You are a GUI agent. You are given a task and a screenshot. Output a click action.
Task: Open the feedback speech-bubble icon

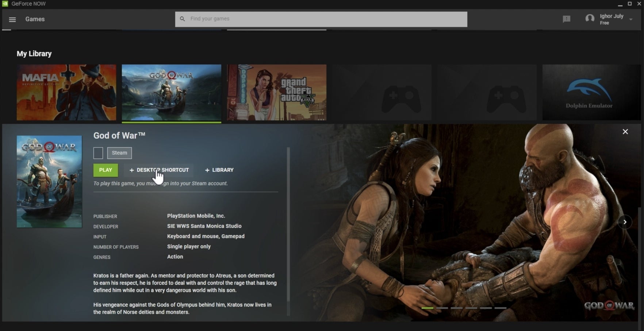[567, 19]
